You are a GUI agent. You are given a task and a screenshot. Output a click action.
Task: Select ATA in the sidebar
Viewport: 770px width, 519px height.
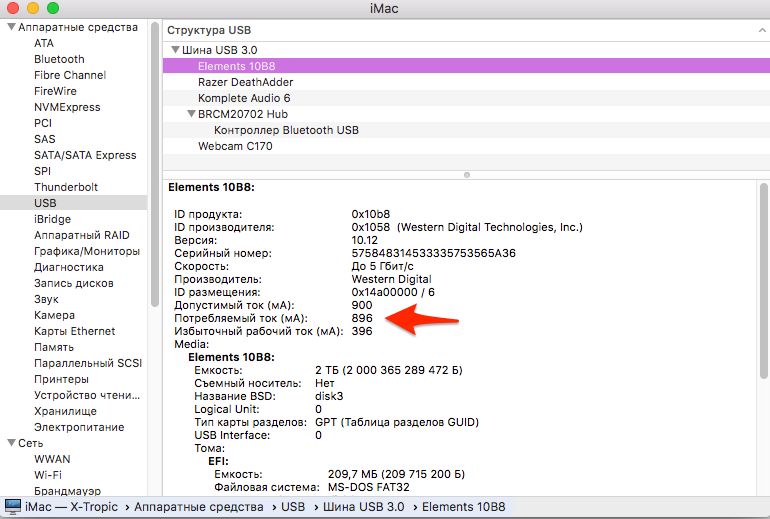[x=44, y=43]
